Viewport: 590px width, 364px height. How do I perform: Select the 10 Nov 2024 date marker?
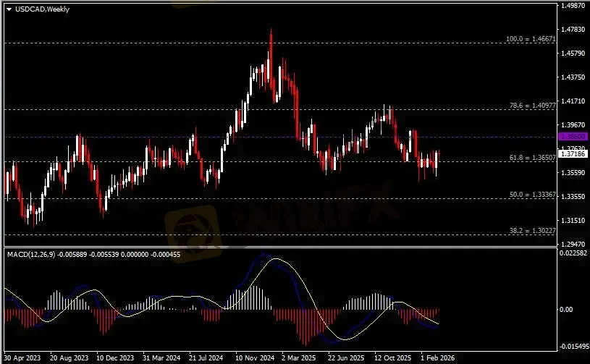point(253,357)
